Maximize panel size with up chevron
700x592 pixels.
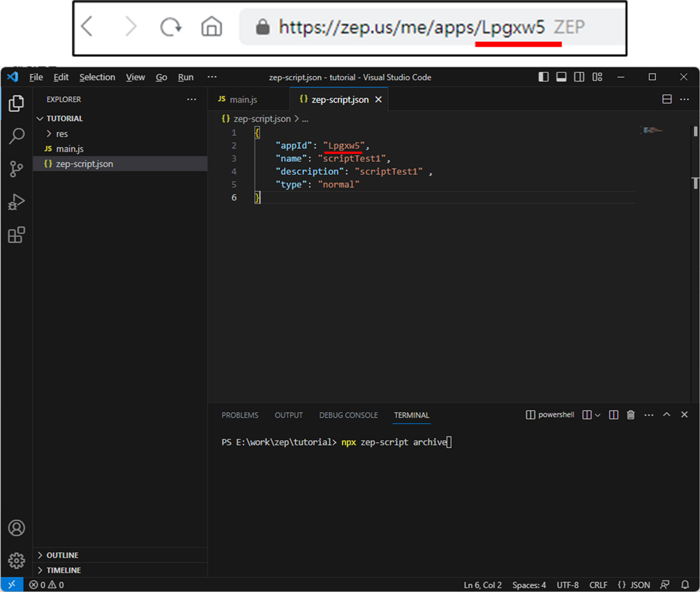(667, 414)
